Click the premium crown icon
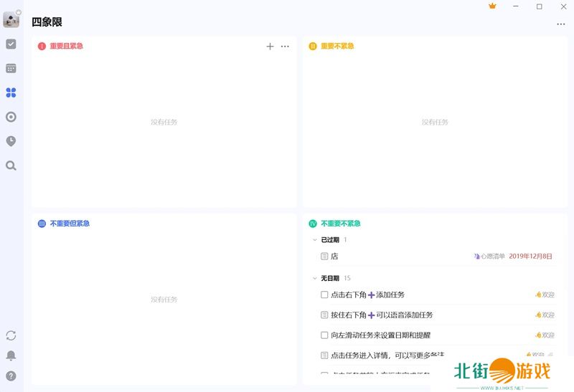 492,6
